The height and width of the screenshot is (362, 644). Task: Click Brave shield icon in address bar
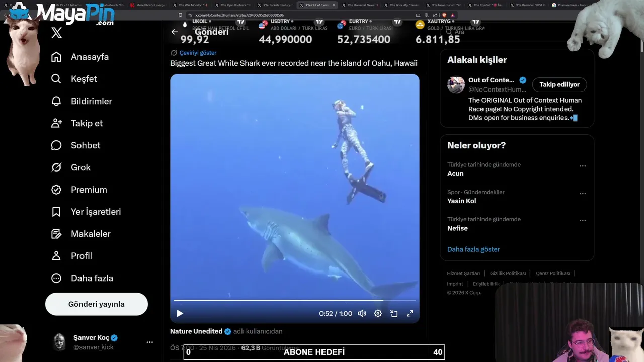[444, 15]
